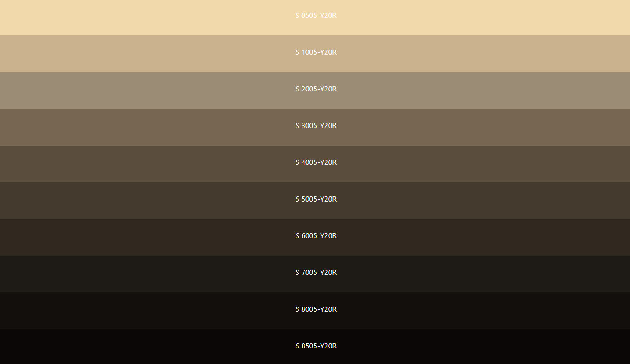The image size is (630, 364).
Task: Open the "S 8505-Y20R" label text
Action: [315, 346]
